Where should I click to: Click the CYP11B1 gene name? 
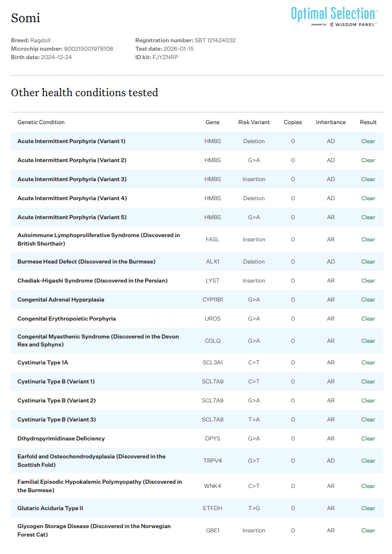pos(212,299)
